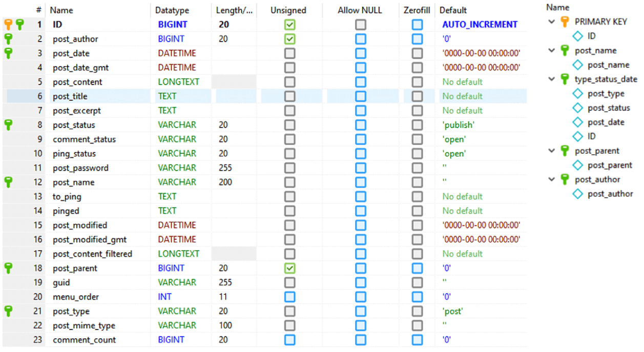Uncheck Unsigned for the ID column
Image resolution: width=644 pixels, height=352 pixels.
coord(290,25)
